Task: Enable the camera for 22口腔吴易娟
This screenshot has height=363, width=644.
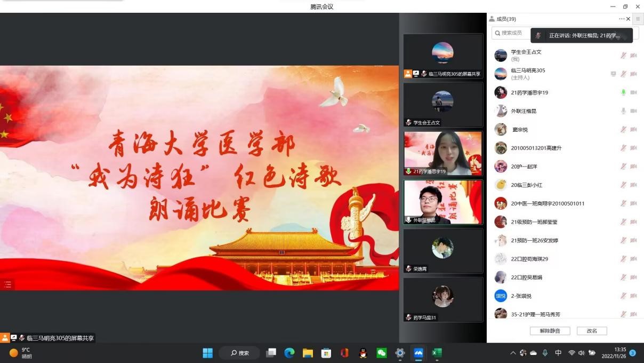Action: pos(633,277)
